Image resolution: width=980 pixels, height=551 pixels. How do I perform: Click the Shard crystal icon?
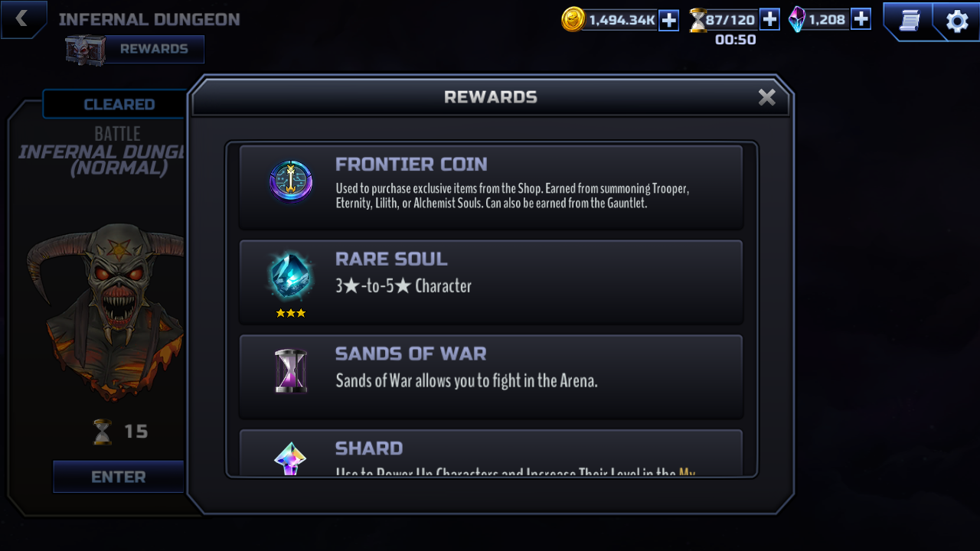coord(290,459)
